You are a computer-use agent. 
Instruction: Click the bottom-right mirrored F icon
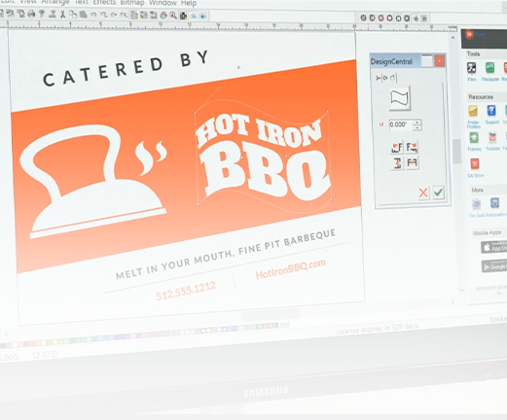click(x=412, y=162)
